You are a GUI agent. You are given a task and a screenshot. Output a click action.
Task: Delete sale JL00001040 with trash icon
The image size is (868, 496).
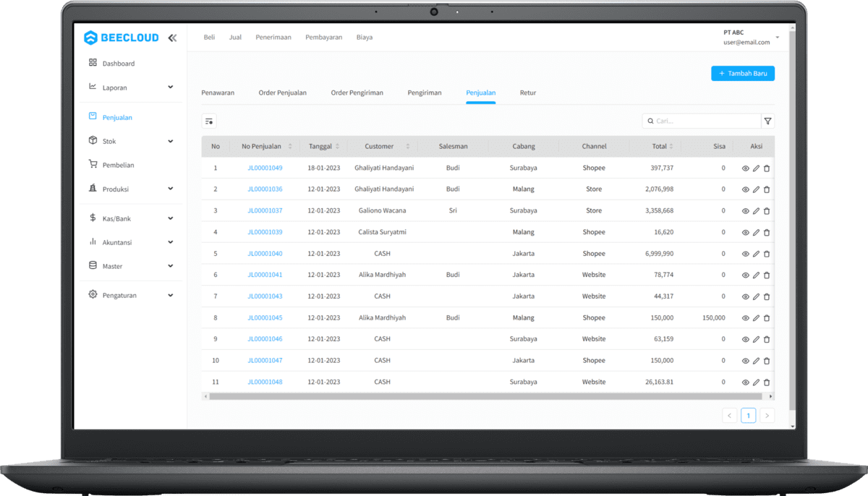[x=767, y=254]
